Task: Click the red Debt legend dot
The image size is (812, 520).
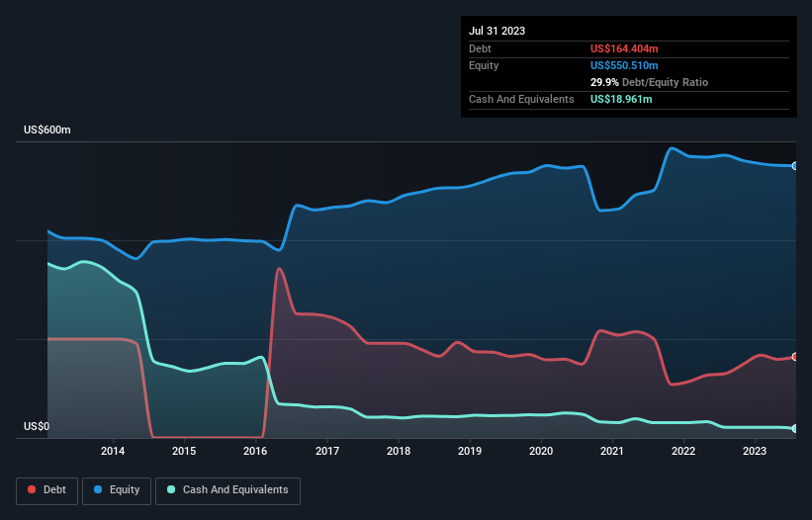Action: coord(32,489)
